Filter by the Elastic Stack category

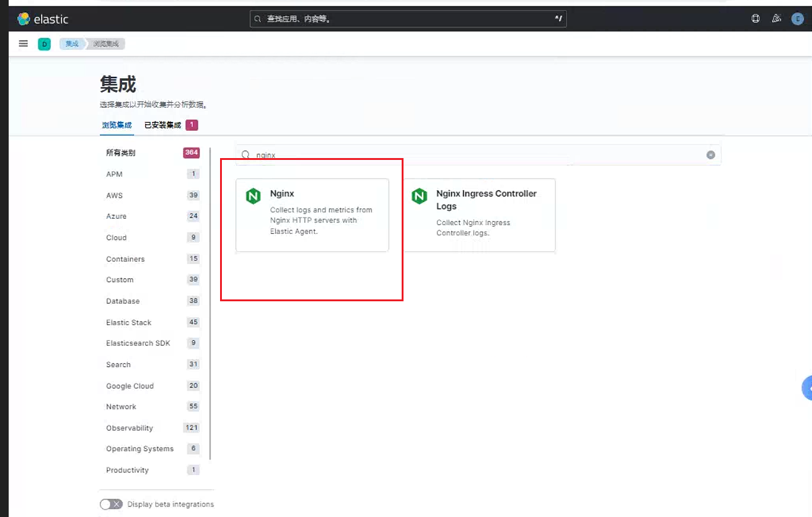[152, 322]
